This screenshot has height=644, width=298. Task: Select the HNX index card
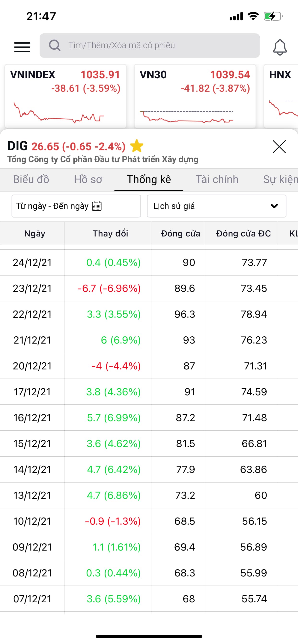(x=281, y=96)
